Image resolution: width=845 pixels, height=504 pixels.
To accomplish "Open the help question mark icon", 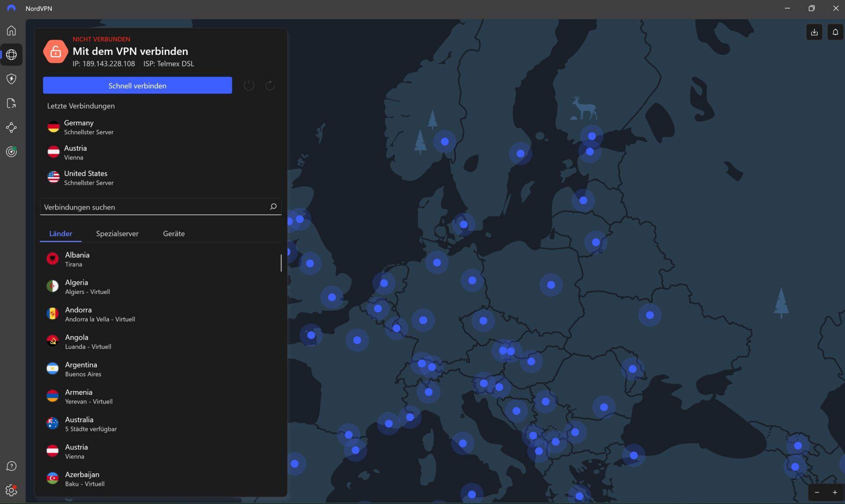I will pyautogui.click(x=11, y=466).
